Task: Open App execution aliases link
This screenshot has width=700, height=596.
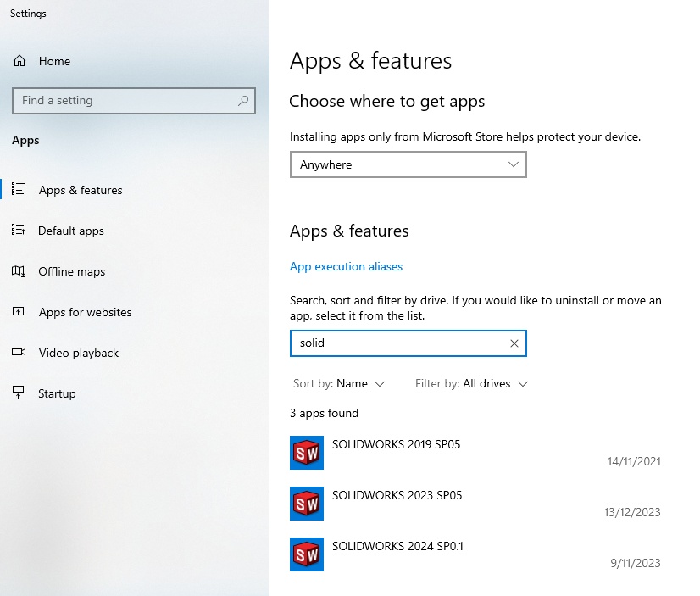Action: tap(346, 266)
